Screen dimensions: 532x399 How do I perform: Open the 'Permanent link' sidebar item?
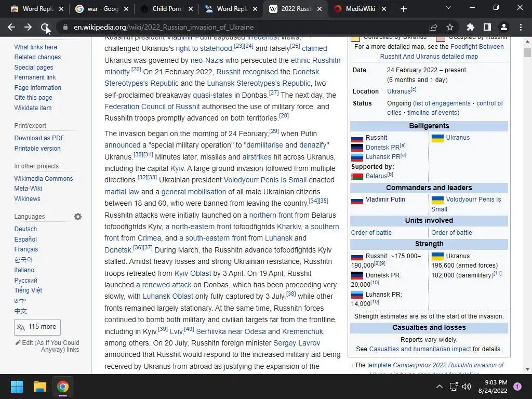click(35, 77)
